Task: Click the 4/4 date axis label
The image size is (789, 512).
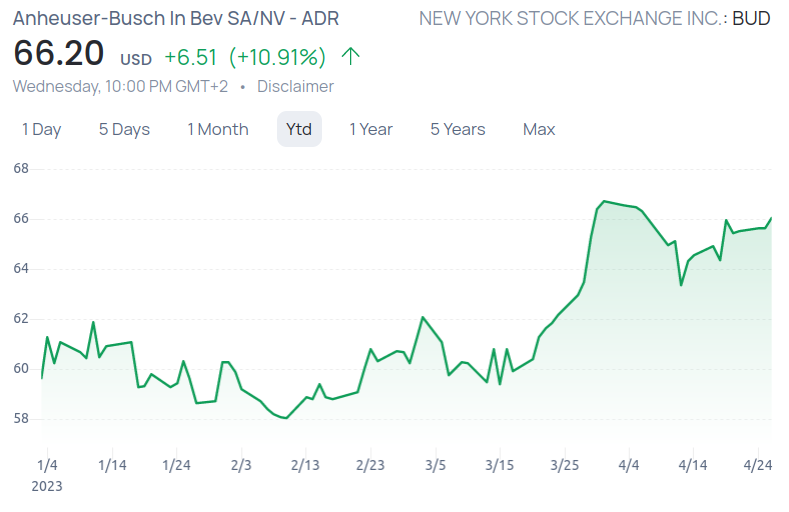Action: pos(629,465)
